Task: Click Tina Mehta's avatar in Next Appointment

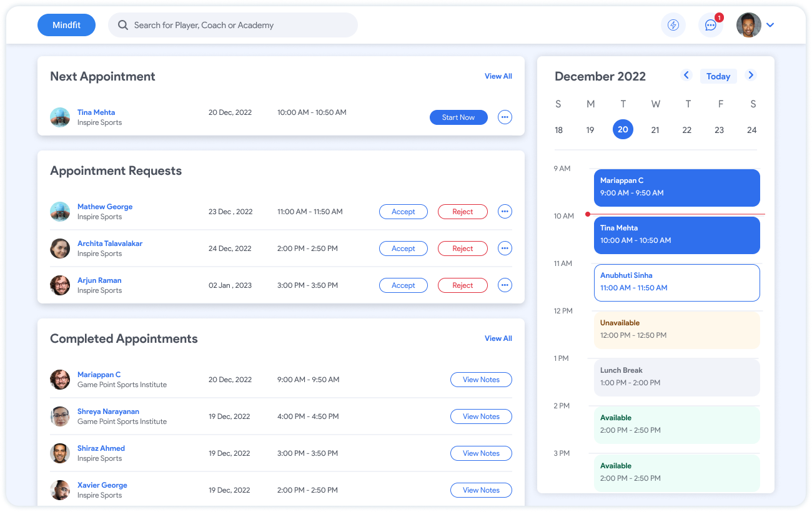Action: pyautogui.click(x=60, y=117)
